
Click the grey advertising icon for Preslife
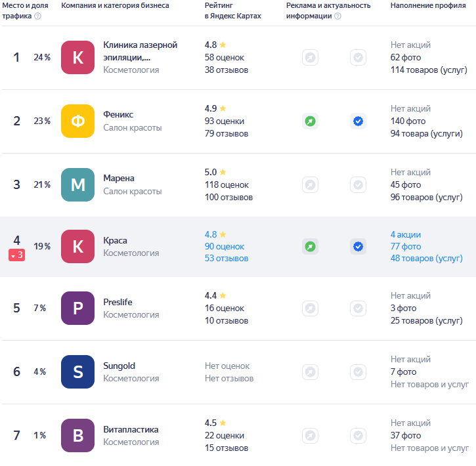[310, 308]
